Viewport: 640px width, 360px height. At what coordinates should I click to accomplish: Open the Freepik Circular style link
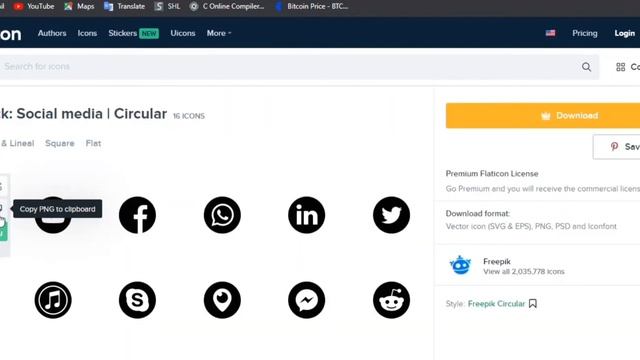tap(496, 304)
